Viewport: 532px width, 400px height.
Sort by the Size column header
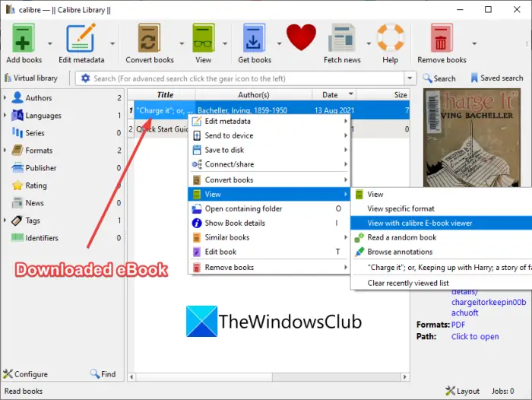[x=383, y=95]
